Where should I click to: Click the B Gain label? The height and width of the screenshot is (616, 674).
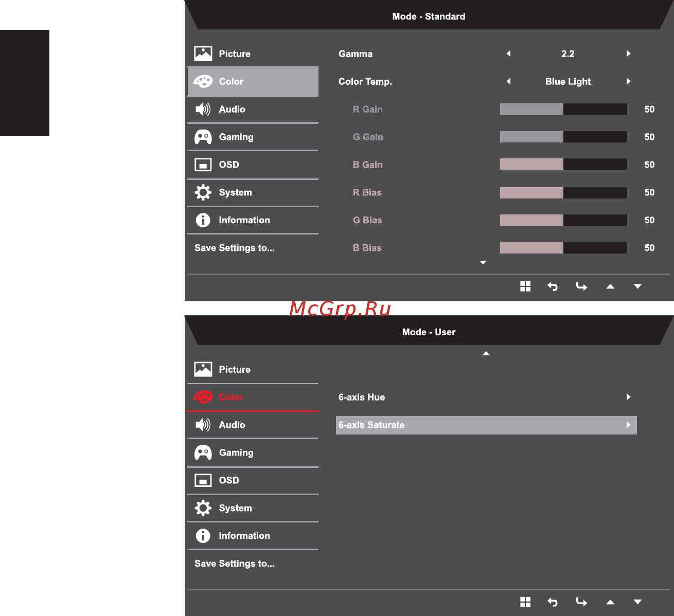pyautogui.click(x=368, y=165)
